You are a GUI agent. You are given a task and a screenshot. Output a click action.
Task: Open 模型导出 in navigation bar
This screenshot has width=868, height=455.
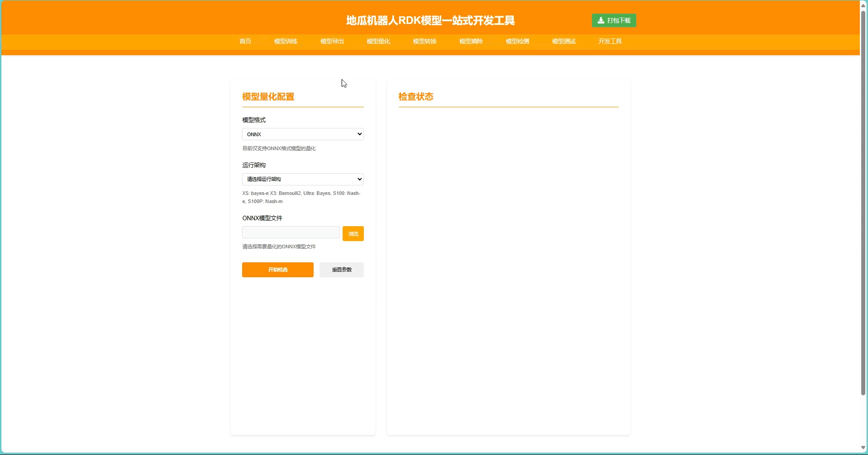click(x=332, y=41)
